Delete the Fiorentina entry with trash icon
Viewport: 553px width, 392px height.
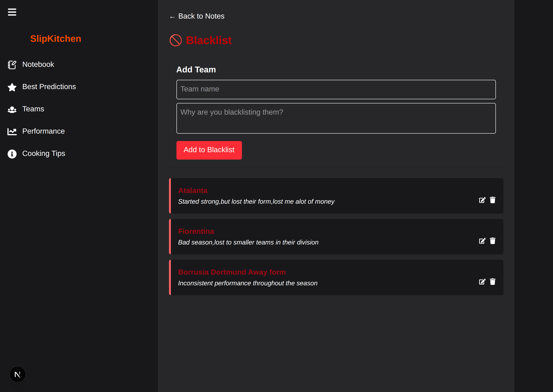[x=492, y=241]
